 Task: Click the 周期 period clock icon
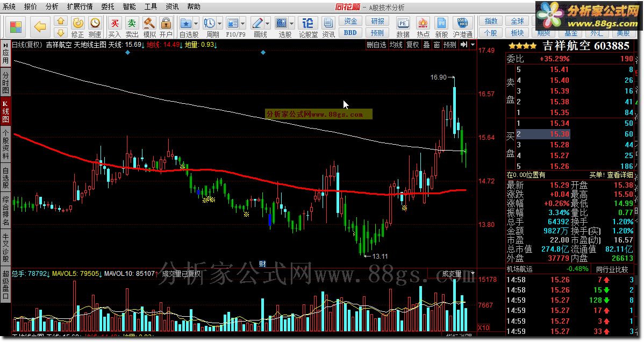210,23
